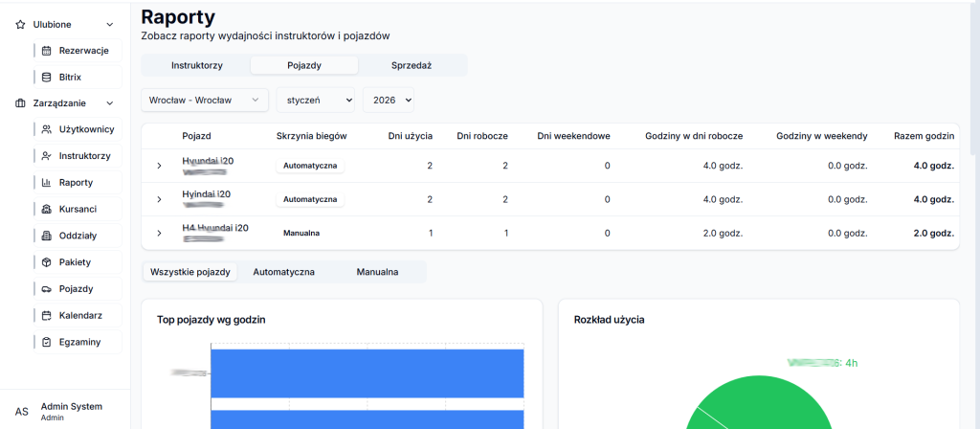This screenshot has width=980, height=429.
Task: Switch to the Sprzedaż tab
Action: pos(412,65)
